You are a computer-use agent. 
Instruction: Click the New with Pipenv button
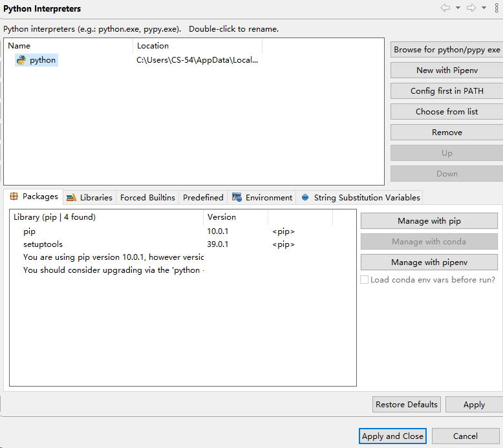[x=447, y=70]
